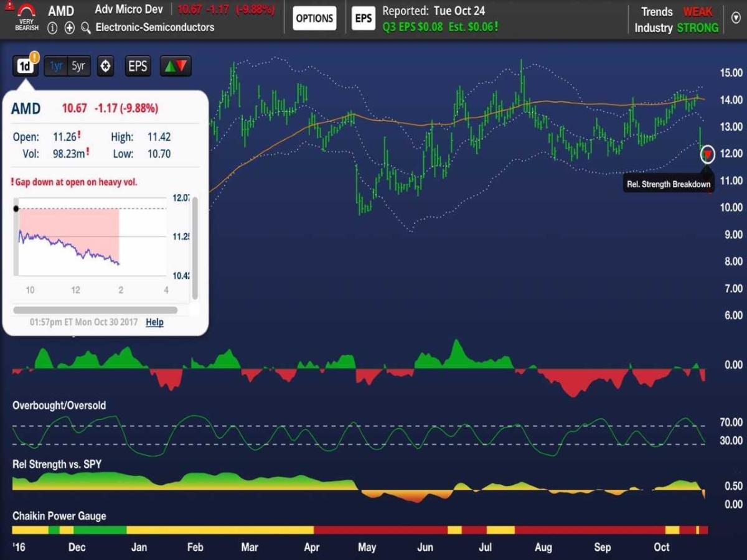
Task: Switch chart to 1yr range
Action: click(56, 66)
